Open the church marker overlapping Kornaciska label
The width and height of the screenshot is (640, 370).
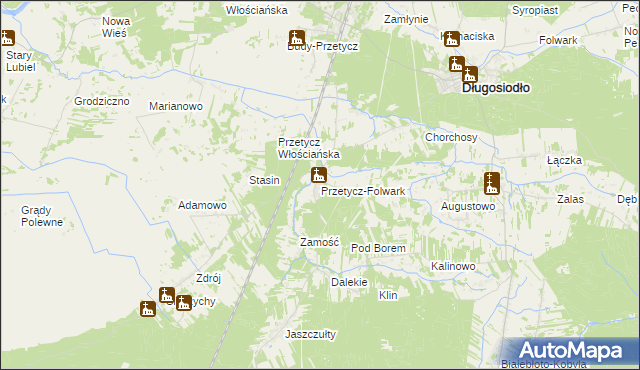point(451,39)
